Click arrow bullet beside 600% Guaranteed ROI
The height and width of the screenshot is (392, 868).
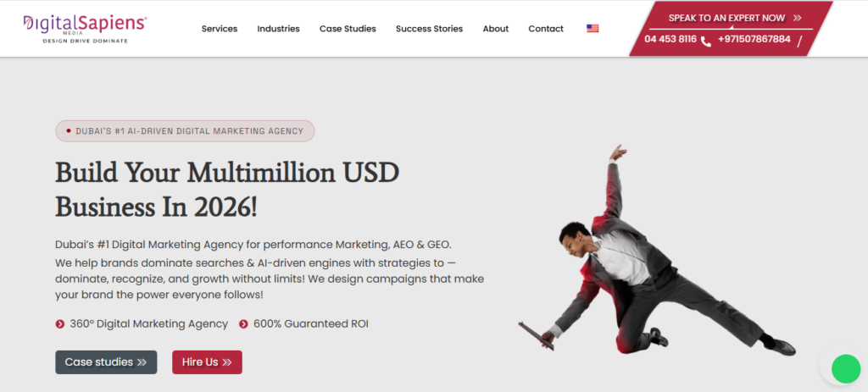pyautogui.click(x=243, y=324)
